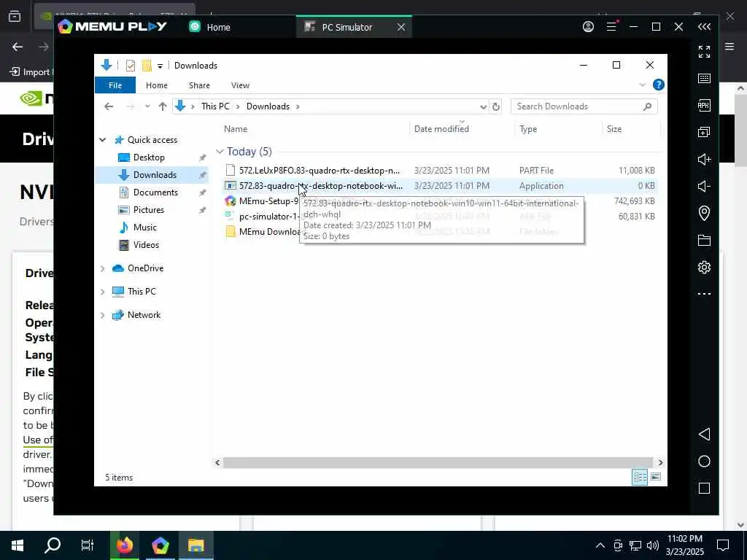Select the 572.LeUxP8FO.83 PART file
Screen dimensions: 747x560
click(x=441, y=171)
